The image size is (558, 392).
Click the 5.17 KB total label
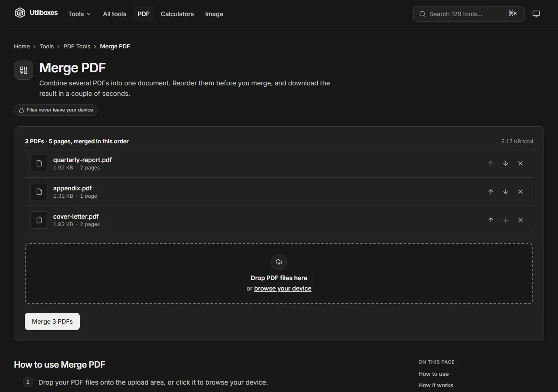(517, 142)
